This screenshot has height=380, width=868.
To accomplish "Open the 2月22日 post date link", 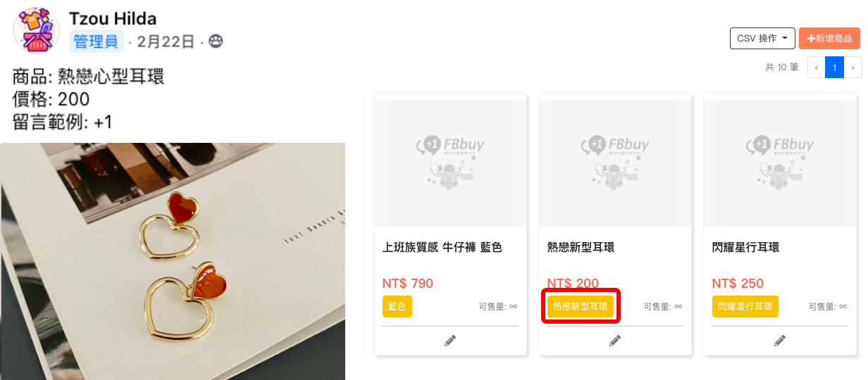I will click(166, 42).
